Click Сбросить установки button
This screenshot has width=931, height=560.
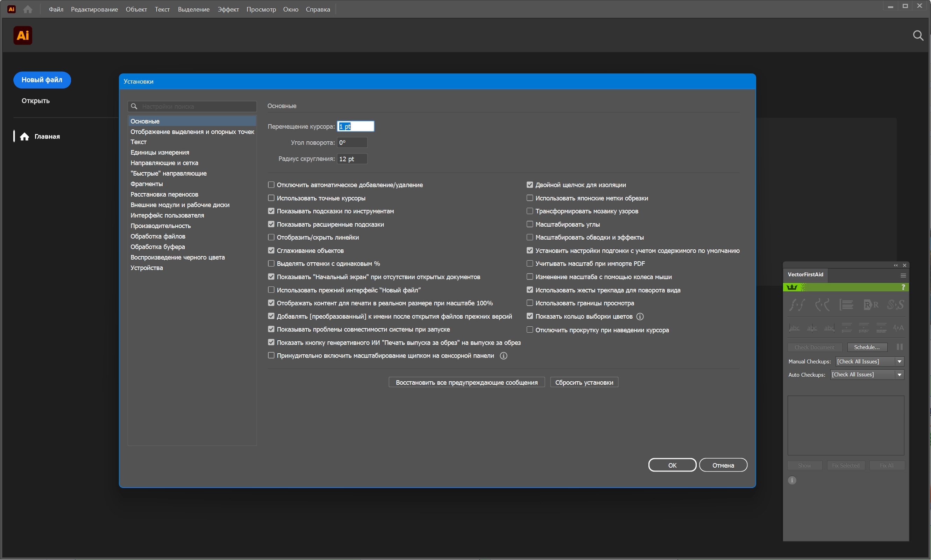pyautogui.click(x=584, y=383)
